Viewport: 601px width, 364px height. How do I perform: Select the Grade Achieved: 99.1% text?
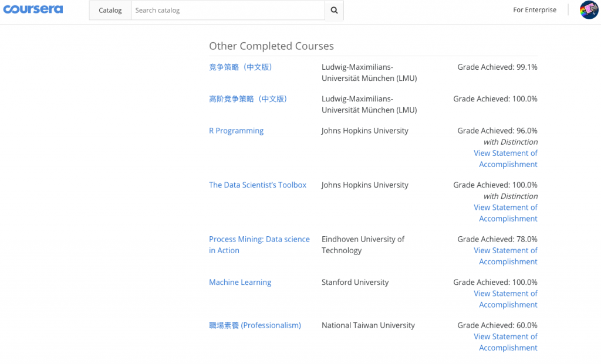498,67
